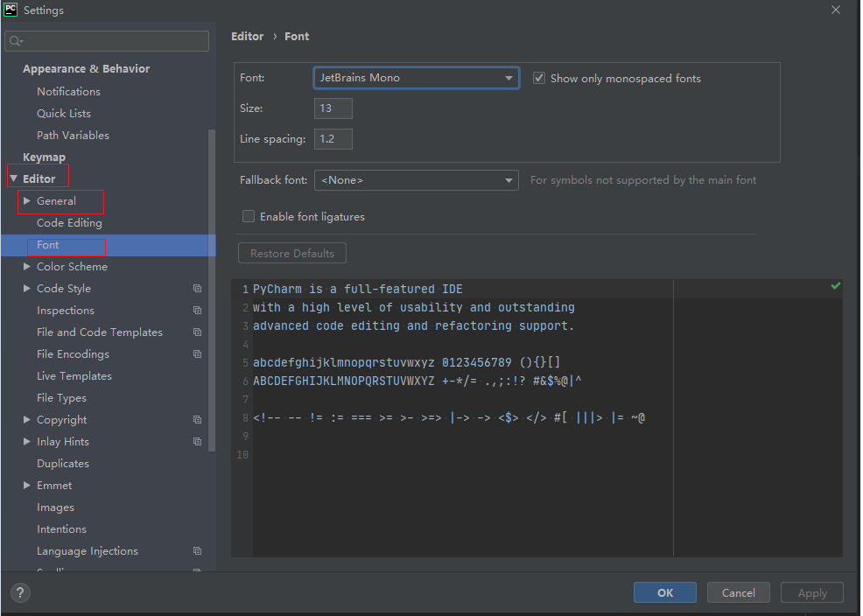Click the project-level icon beside Inspections

tap(197, 311)
